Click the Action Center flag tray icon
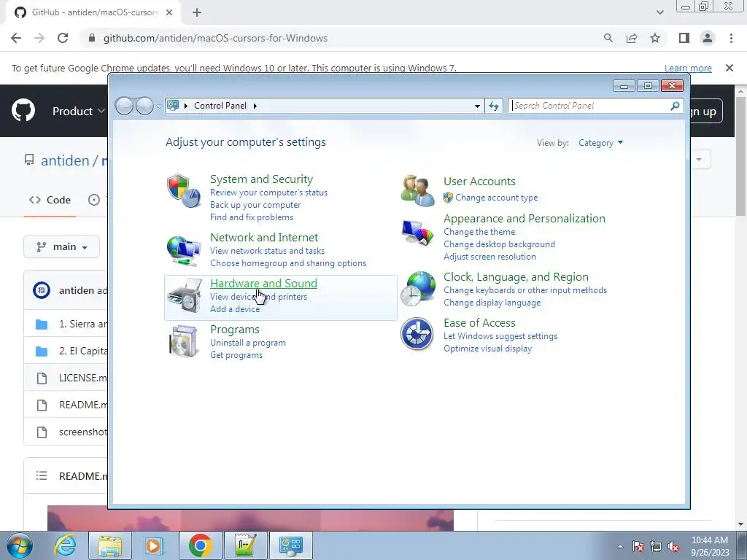The height and width of the screenshot is (560, 747). pos(638,547)
